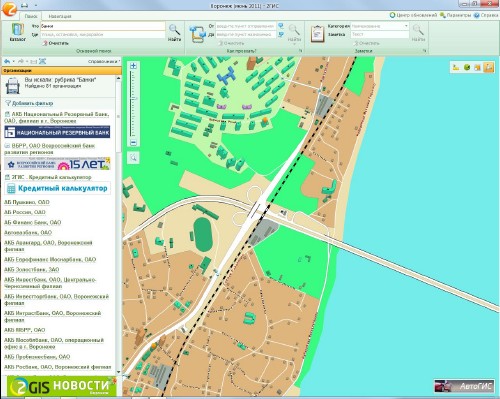The width and height of the screenshot is (500, 399).
Task: Click results list scroll-up arrow
Action: coord(118,78)
